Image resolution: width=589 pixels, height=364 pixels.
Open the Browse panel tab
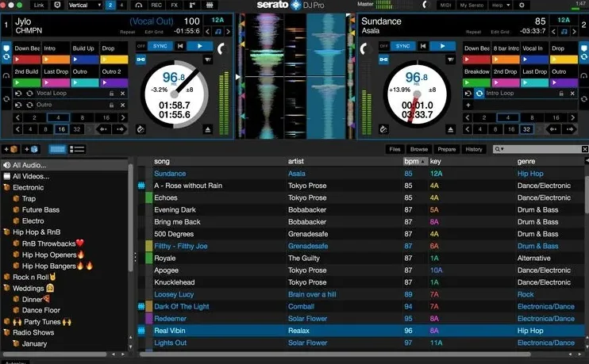pos(419,149)
